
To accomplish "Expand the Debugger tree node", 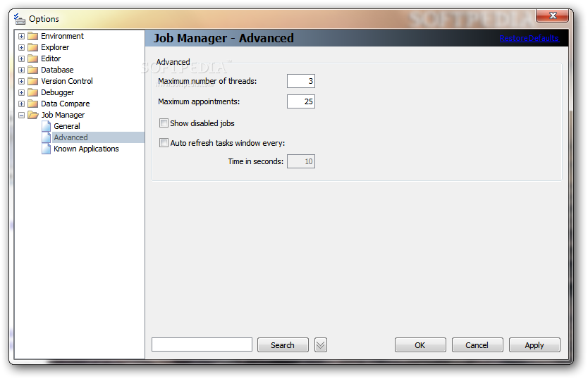I will 21,92.
